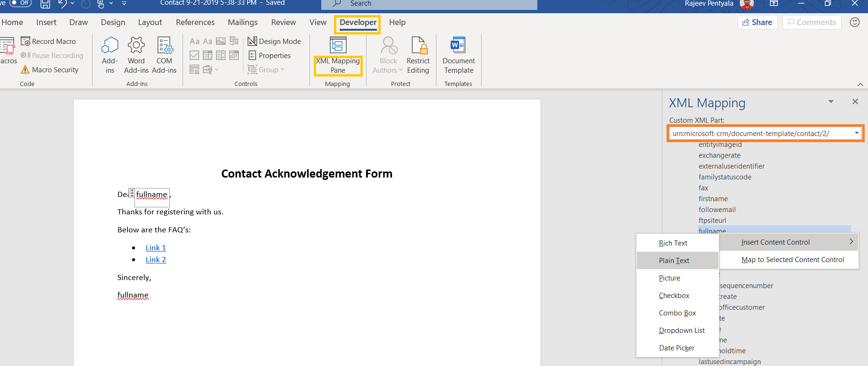Switch to the Mailings ribbon tab
This screenshot has height=366, width=868.
243,22
